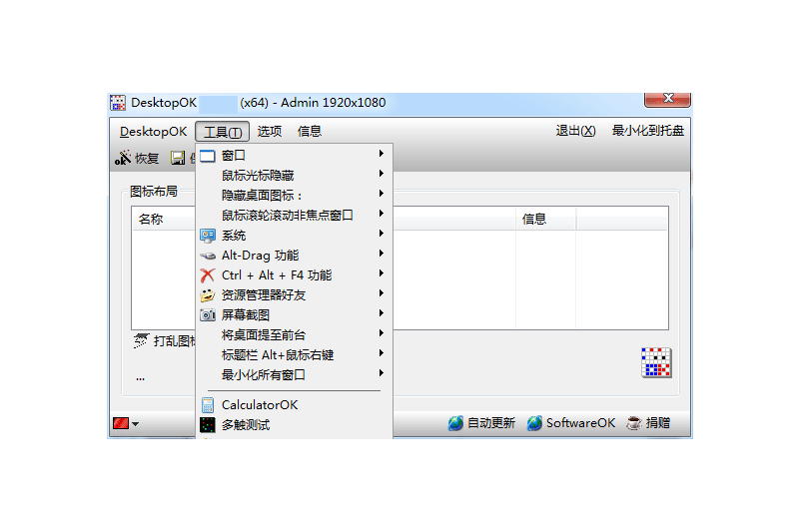Screen dimensions: 799x532
Task: Expand the 将桌面提至前台 submenu arrow
Action: [x=381, y=333]
